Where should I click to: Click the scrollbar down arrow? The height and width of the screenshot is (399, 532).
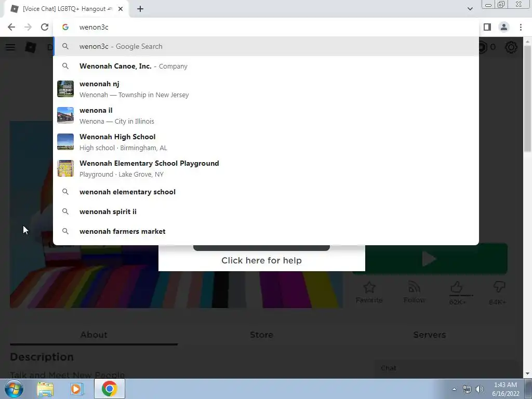tap(527, 374)
